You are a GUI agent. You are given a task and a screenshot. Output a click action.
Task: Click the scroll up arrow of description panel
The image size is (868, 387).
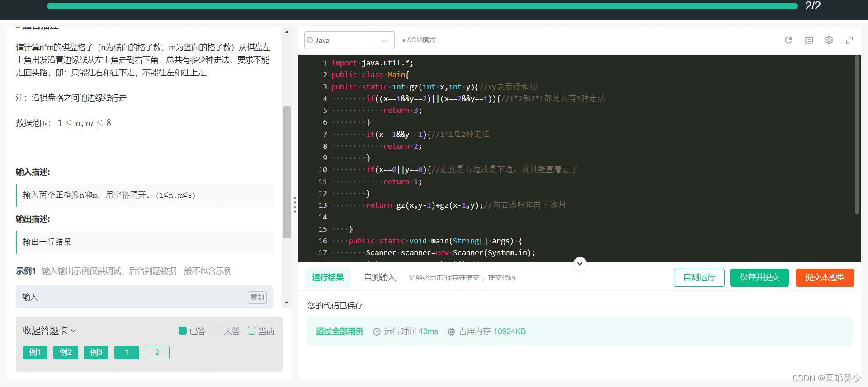(x=287, y=32)
